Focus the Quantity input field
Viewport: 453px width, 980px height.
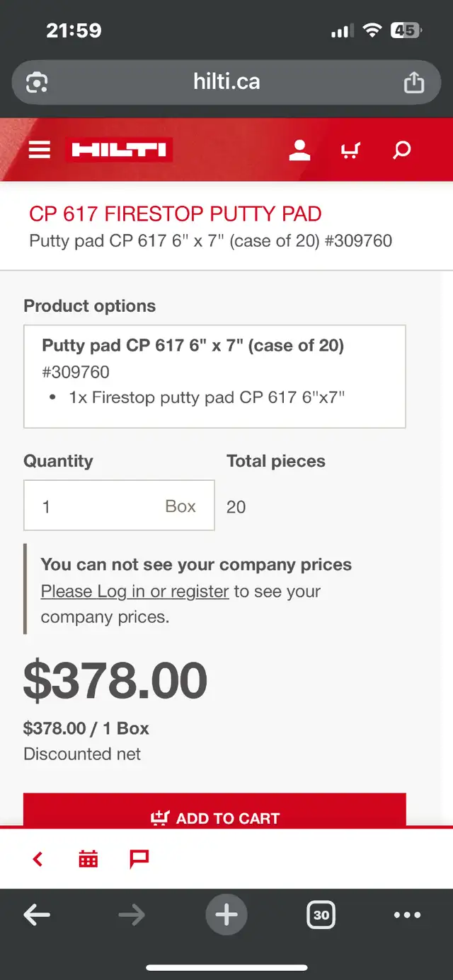(119, 506)
